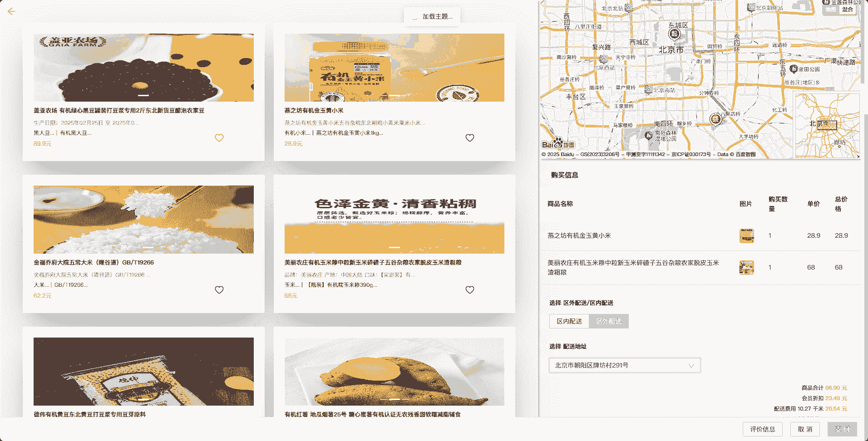Screen dimensions: 868x441
Task: Click the 配送费用 20.54 元 line
Action: (x=810, y=409)
